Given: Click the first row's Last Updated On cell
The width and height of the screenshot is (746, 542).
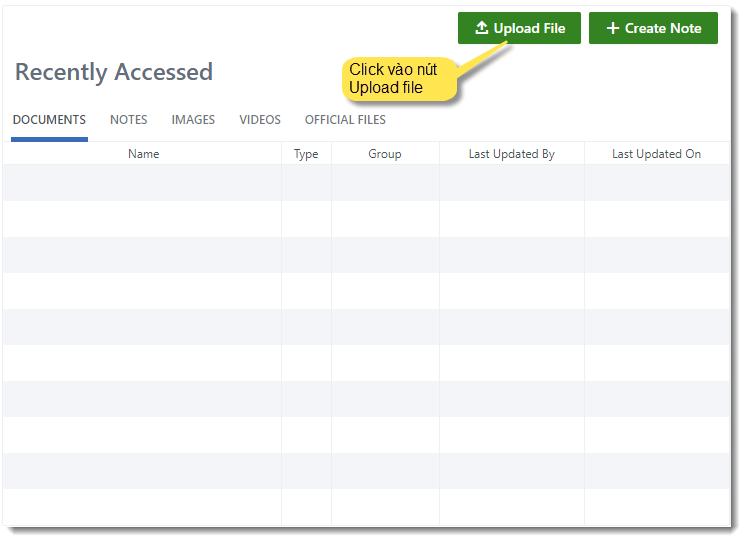Looking at the screenshot, I should [656, 183].
